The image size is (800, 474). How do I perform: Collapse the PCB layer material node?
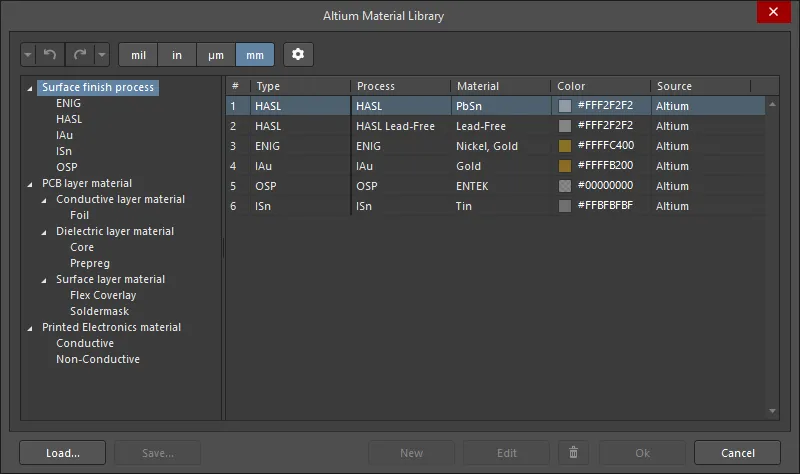(x=30, y=184)
